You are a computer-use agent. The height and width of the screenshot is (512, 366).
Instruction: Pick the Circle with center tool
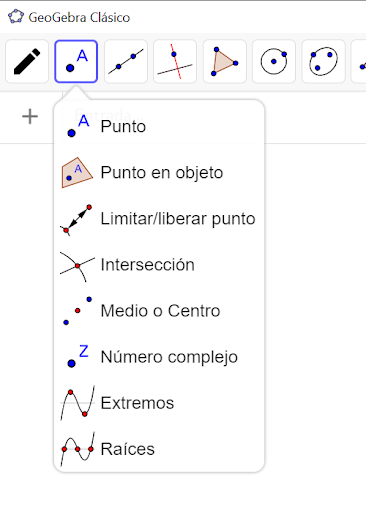(x=274, y=61)
